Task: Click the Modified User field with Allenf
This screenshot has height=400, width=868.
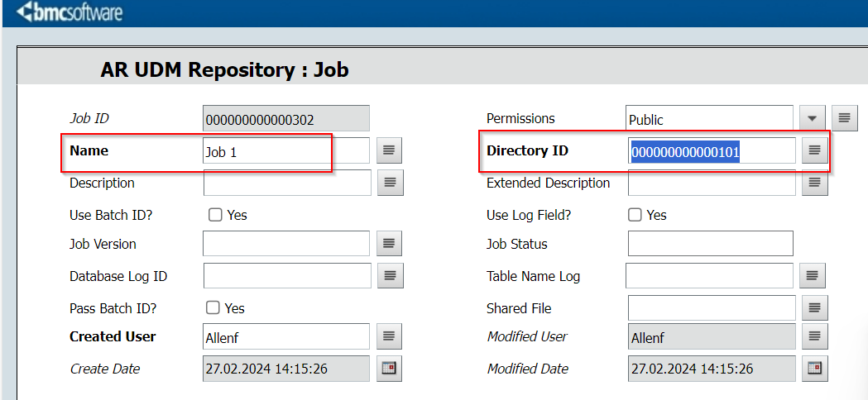Action: (712, 336)
